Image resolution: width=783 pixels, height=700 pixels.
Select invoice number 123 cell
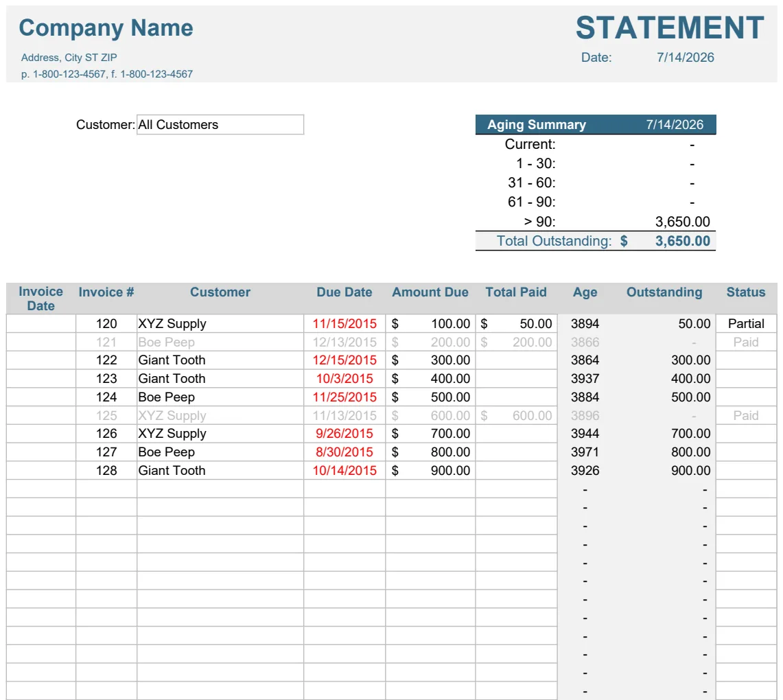click(106, 378)
